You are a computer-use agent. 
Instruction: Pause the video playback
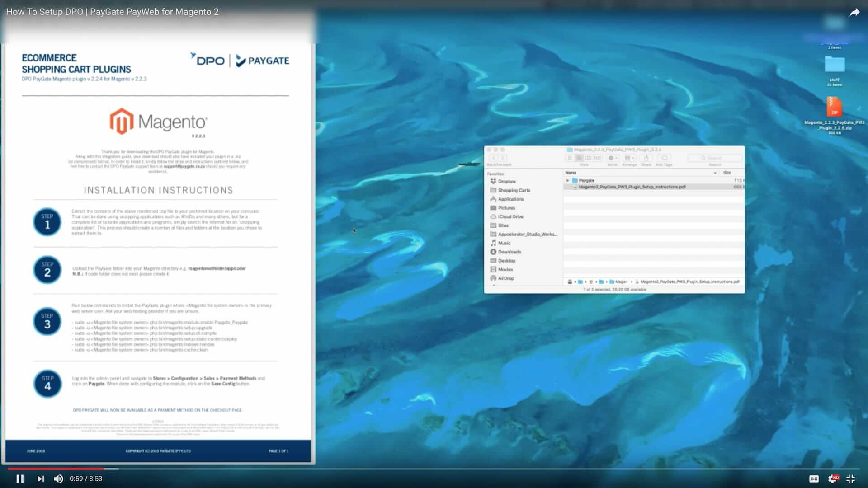pos(20,479)
